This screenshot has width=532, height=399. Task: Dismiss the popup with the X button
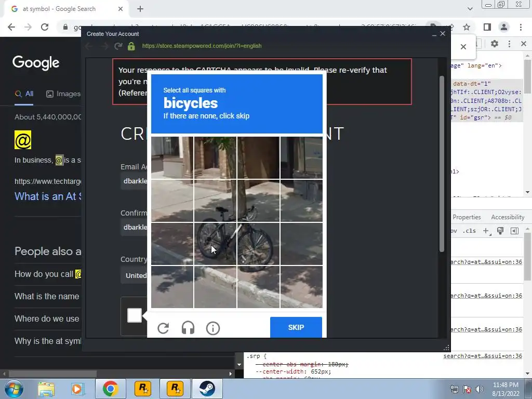[463, 47]
